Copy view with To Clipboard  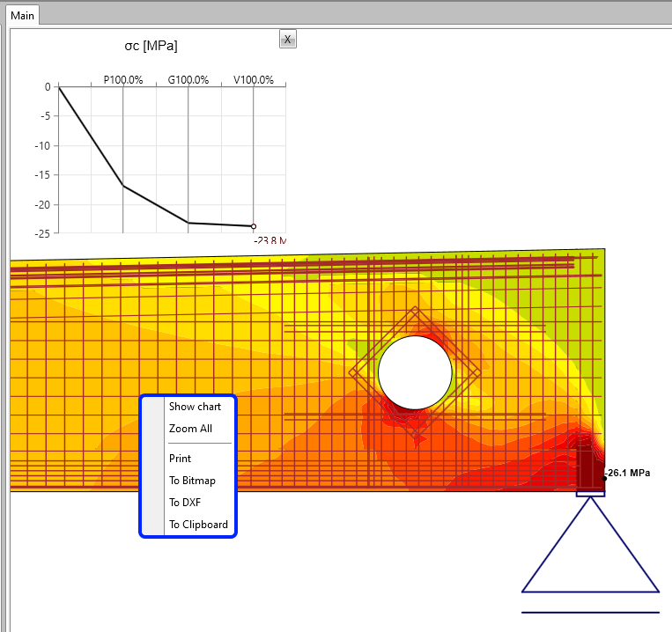point(198,525)
